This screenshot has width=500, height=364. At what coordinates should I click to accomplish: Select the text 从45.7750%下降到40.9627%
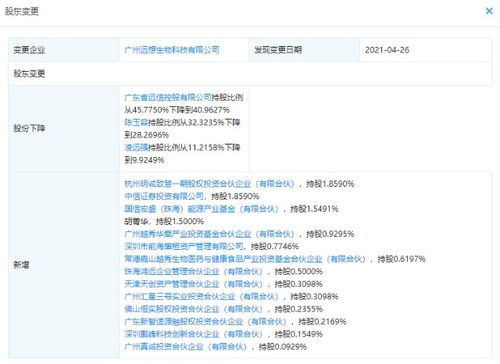click(177, 110)
